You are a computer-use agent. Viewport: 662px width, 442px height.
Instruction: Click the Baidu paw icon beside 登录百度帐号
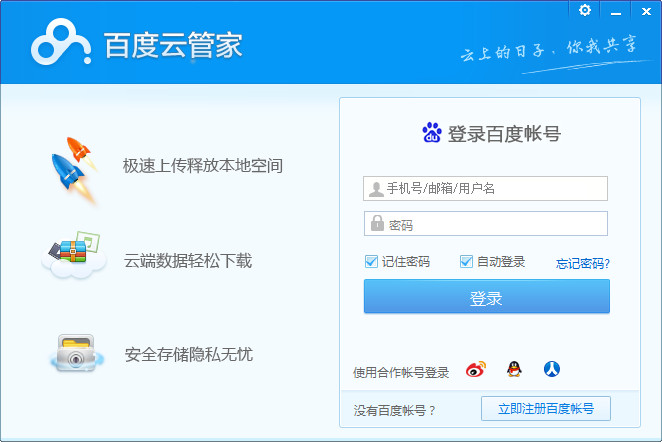432,133
